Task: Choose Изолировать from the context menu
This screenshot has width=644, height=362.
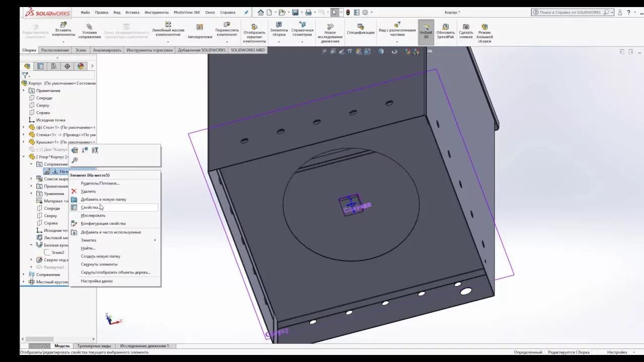Action: (92, 215)
